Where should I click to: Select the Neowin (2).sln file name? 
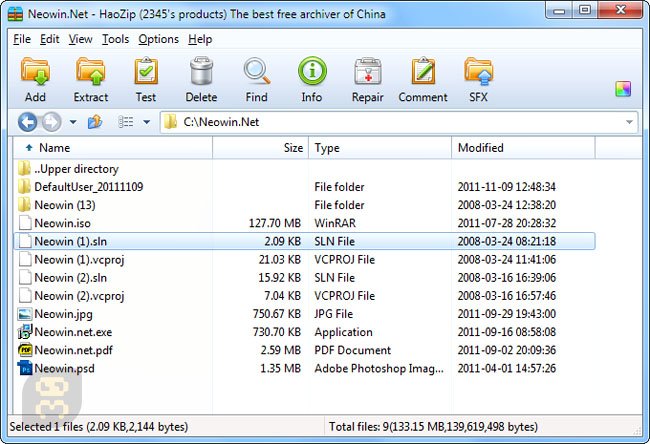70,278
